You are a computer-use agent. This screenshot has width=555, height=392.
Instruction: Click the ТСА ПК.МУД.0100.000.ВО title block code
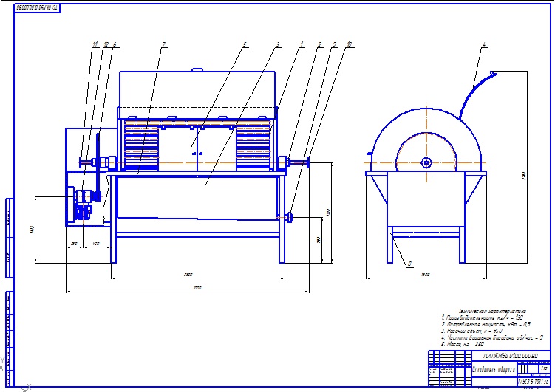511,356
